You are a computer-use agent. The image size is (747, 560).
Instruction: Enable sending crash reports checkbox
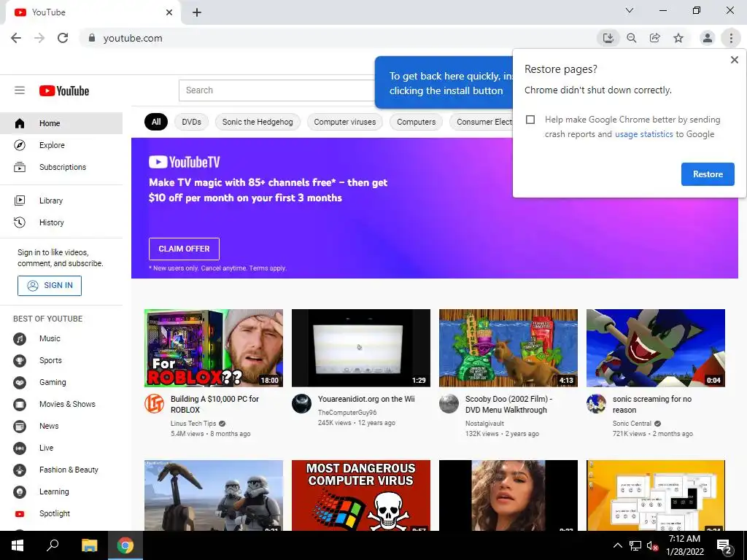[530, 120]
